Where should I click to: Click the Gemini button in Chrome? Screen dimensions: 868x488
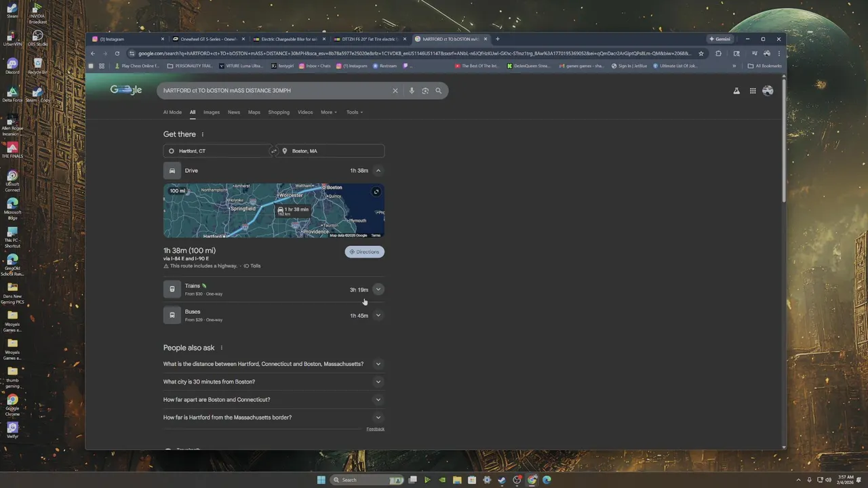click(720, 39)
